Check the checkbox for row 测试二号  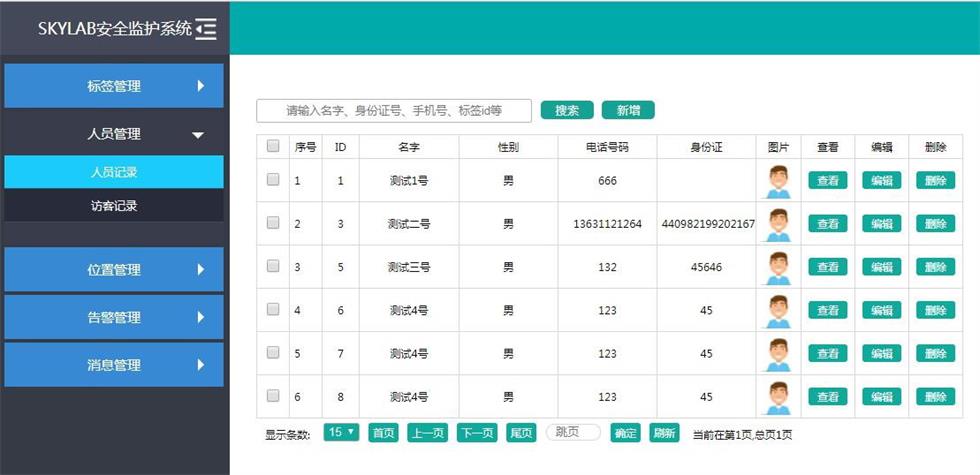273,223
